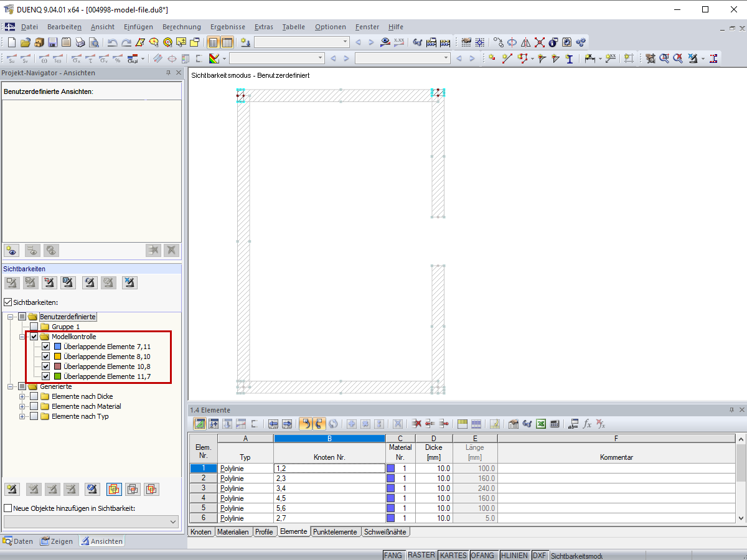
Task: Toggle the Sichtbarkeiten checkbox
Action: pyautogui.click(x=7, y=302)
